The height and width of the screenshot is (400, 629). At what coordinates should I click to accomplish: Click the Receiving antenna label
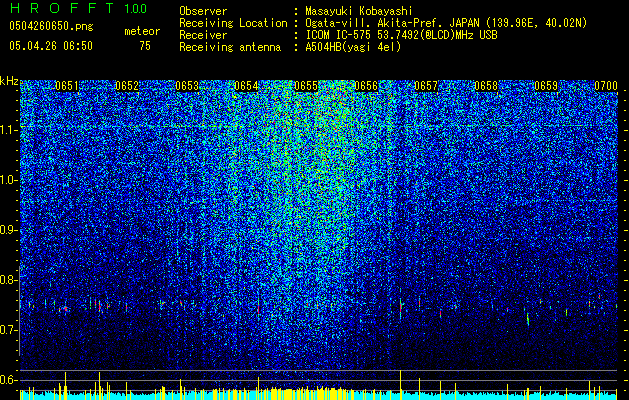[x=230, y=47]
